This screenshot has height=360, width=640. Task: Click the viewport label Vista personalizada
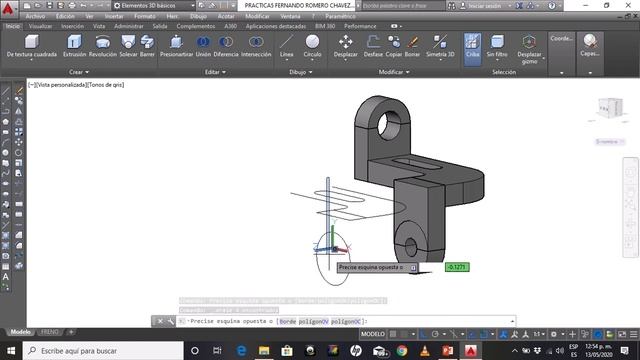61,84
